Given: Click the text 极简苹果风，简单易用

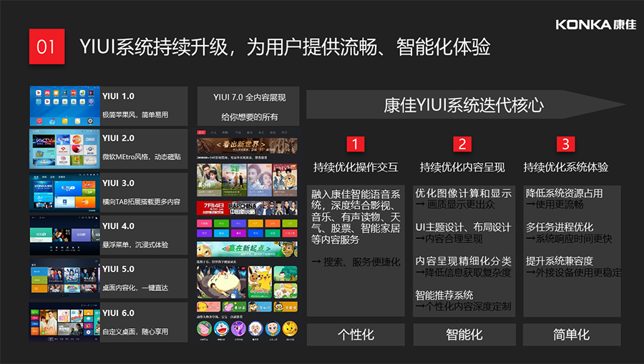Looking at the screenshot, I should [x=135, y=115].
